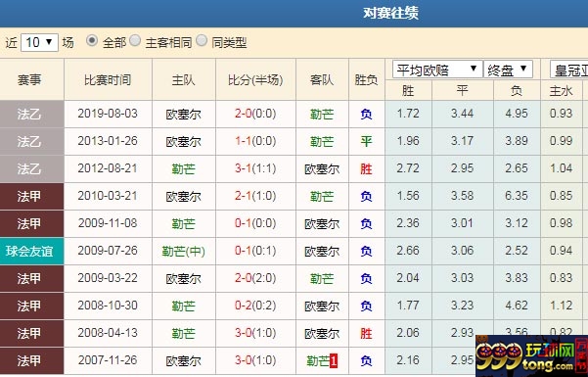
Task: Select the 同类型 radio button
Action: click(x=202, y=40)
